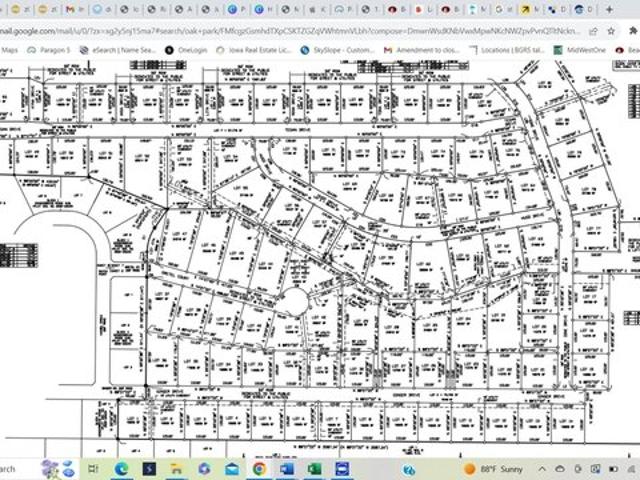Open Microsoft Edge from the taskbar

tap(122, 469)
